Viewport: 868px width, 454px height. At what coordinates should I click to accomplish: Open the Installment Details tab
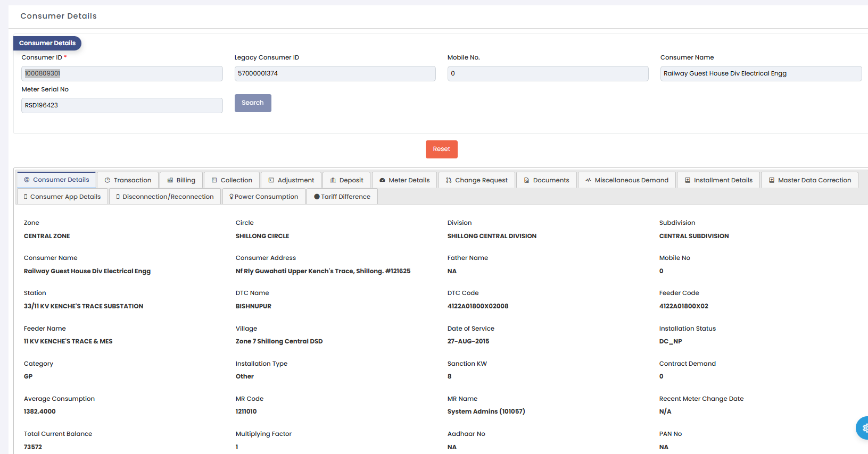pos(718,180)
